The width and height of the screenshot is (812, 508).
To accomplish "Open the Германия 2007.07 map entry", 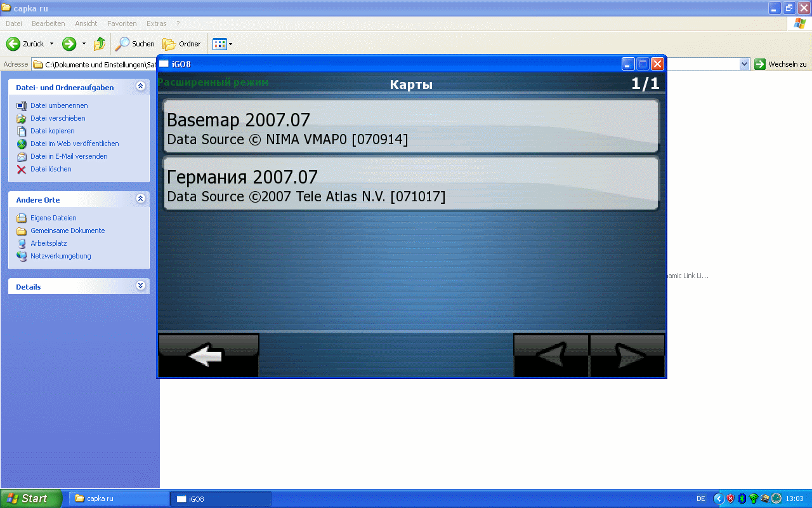I will pos(410,184).
